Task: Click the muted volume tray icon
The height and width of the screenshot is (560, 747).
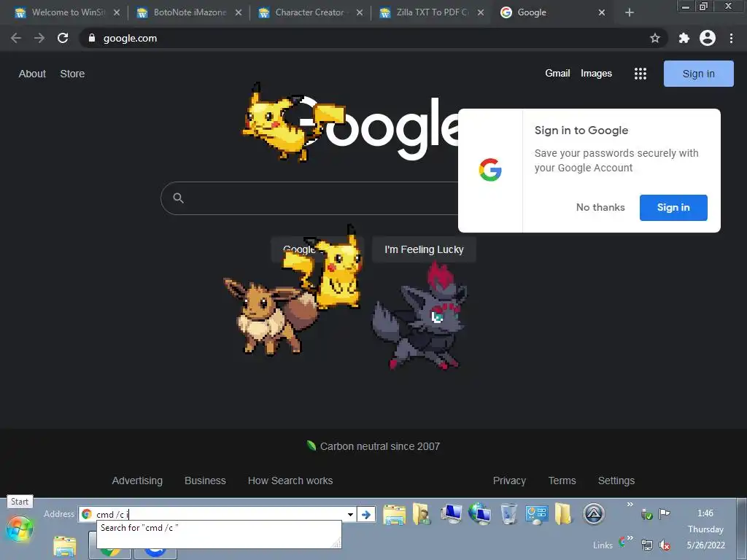Action: [665, 545]
